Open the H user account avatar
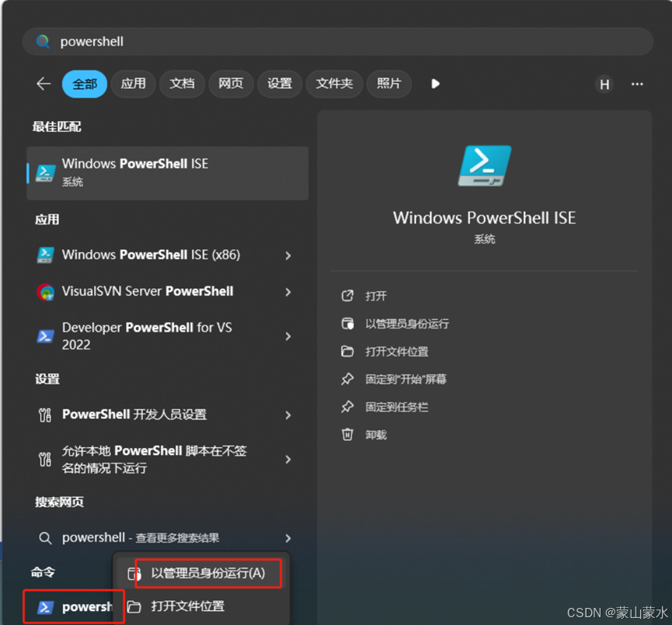672x625 pixels. (604, 85)
